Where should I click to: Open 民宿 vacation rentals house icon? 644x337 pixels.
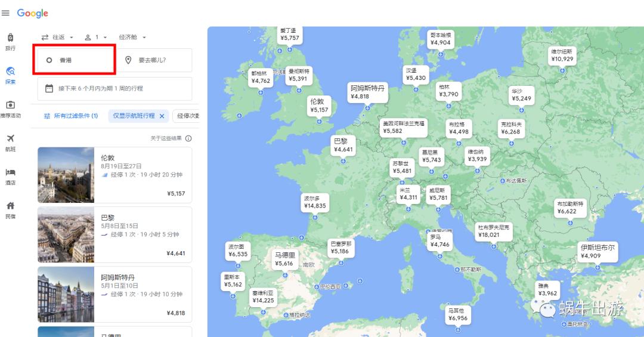pos(10,206)
